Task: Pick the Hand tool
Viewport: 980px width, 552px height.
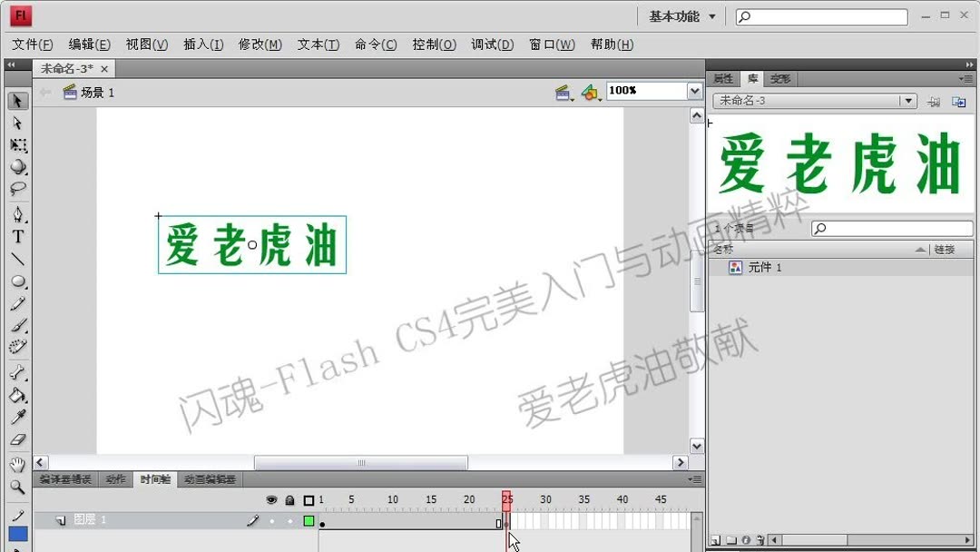Action: (x=17, y=465)
